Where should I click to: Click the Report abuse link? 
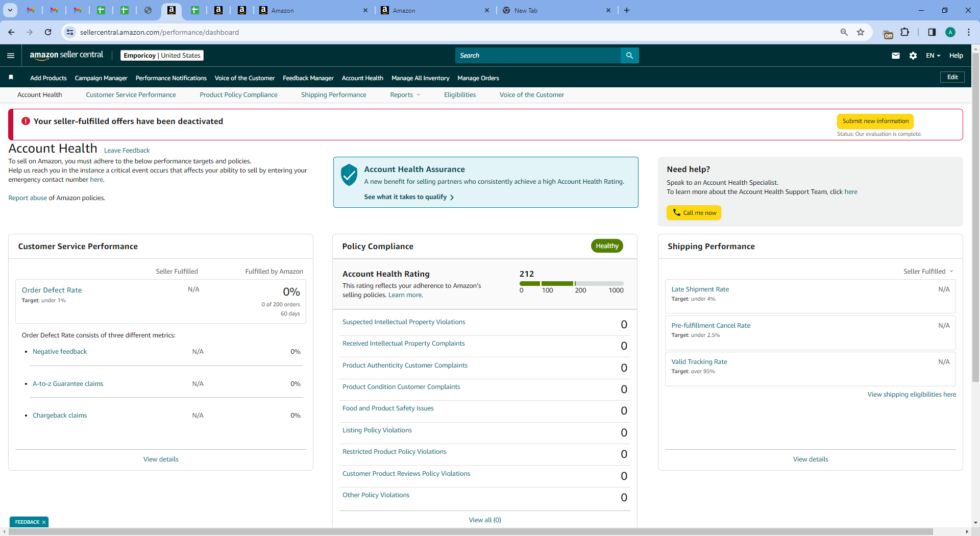28,198
